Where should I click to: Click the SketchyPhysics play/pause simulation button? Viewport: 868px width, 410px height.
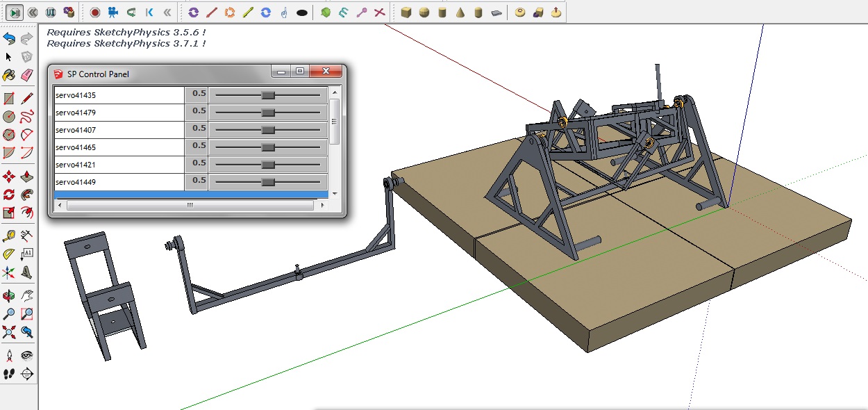click(14, 12)
